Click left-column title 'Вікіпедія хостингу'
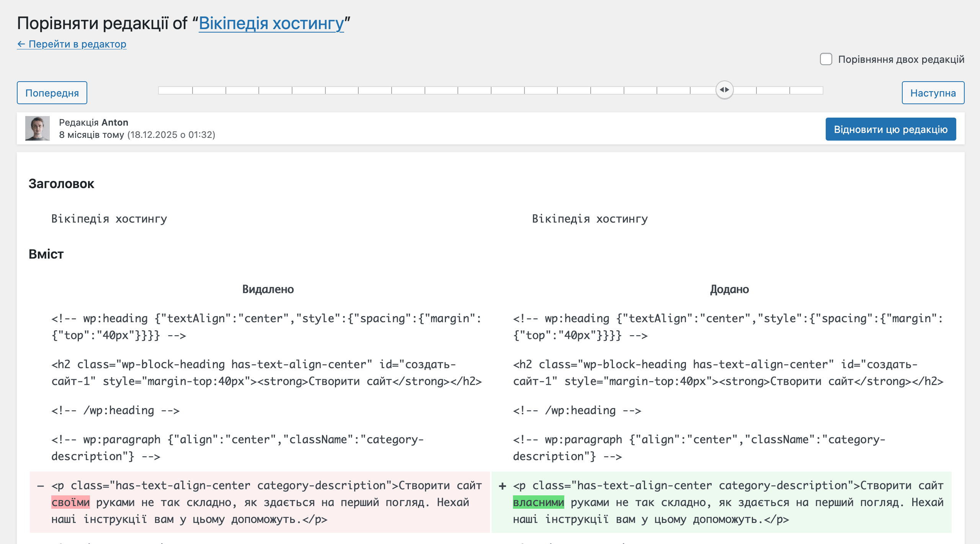This screenshot has height=544, width=980. click(x=109, y=219)
